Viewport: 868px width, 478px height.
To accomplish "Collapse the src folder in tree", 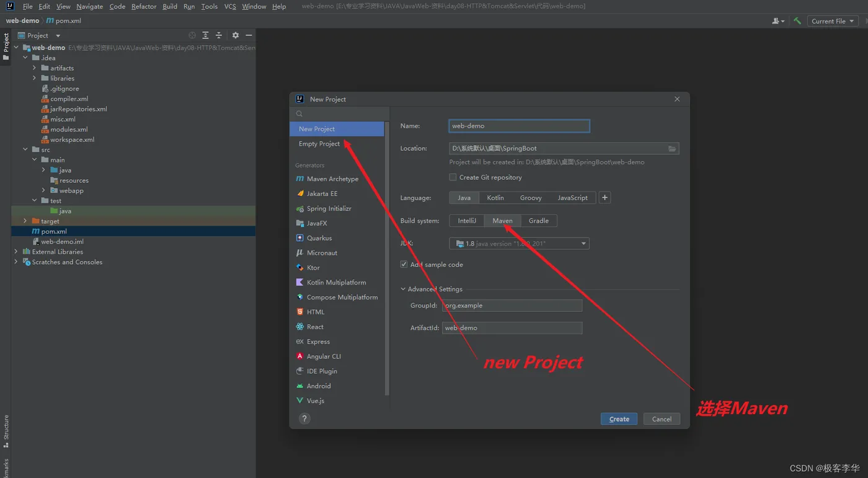I will pyautogui.click(x=25, y=150).
